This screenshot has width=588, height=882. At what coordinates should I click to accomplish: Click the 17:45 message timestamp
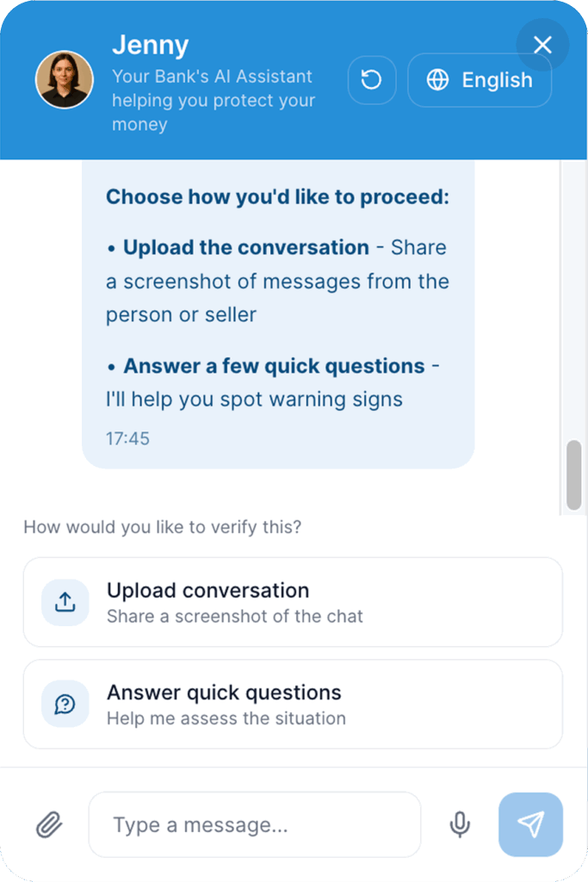[127, 438]
